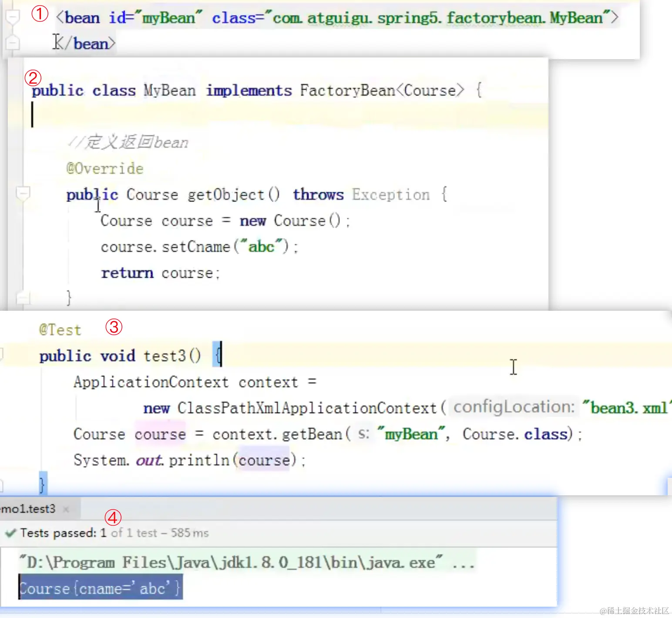The height and width of the screenshot is (618, 672).
Task: Close the mo1.test3 run tab
Action: click(66, 509)
